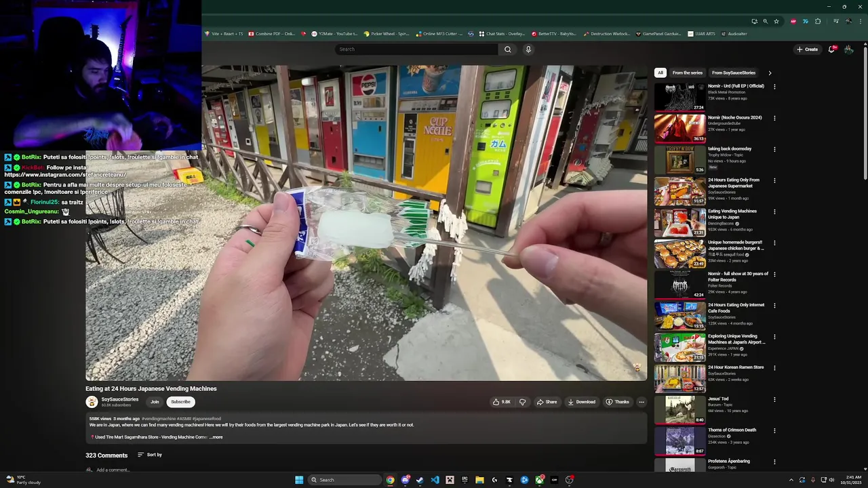Viewport: 868px width, 488px height.
Task: Open Nomir (Noche Oscura 2024) thumbnail
Action: 679,129
